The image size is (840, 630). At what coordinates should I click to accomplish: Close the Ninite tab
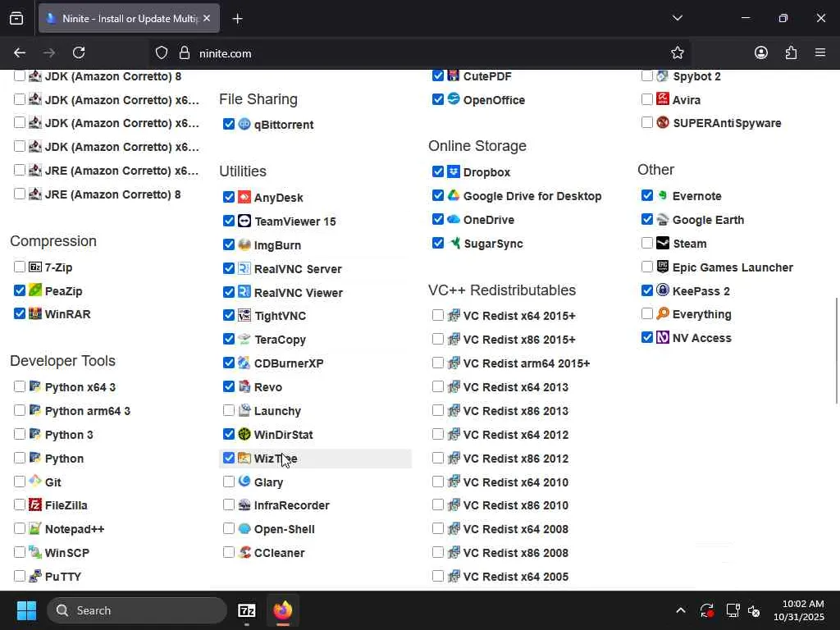click(207, 18)
